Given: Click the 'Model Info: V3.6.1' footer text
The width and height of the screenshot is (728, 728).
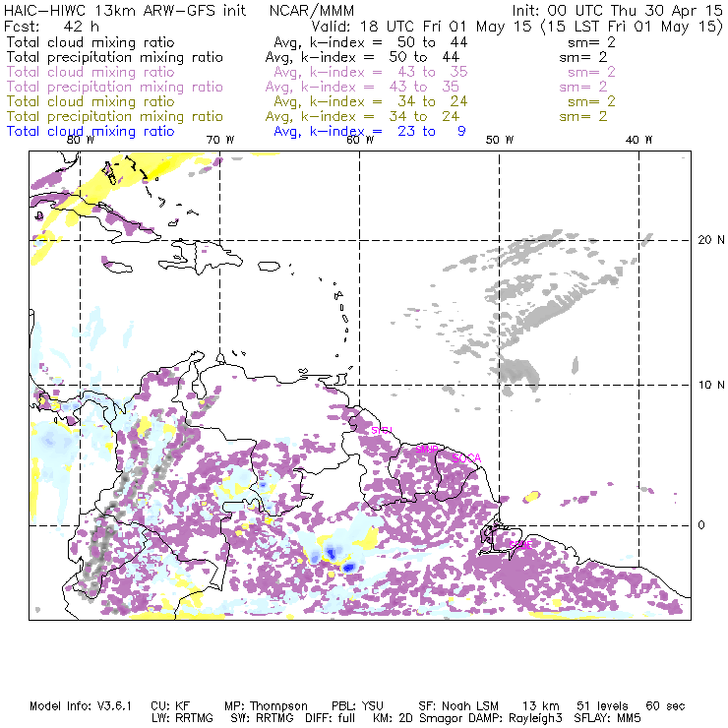Looking at the screenshot, I should click(81, 706).
